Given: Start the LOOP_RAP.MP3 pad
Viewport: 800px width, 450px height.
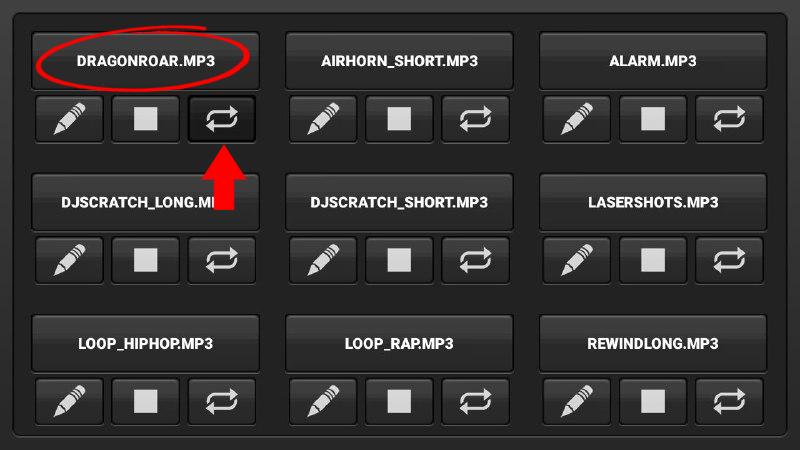Looking at the screenshot, I should [x=399, y=343].
